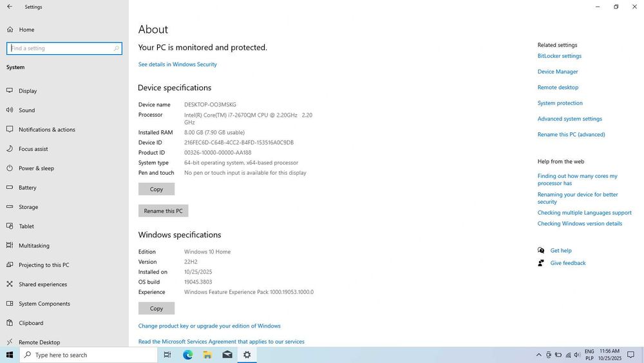
Task: Click the taskbar Type here to search box
Action: [88, 355]
